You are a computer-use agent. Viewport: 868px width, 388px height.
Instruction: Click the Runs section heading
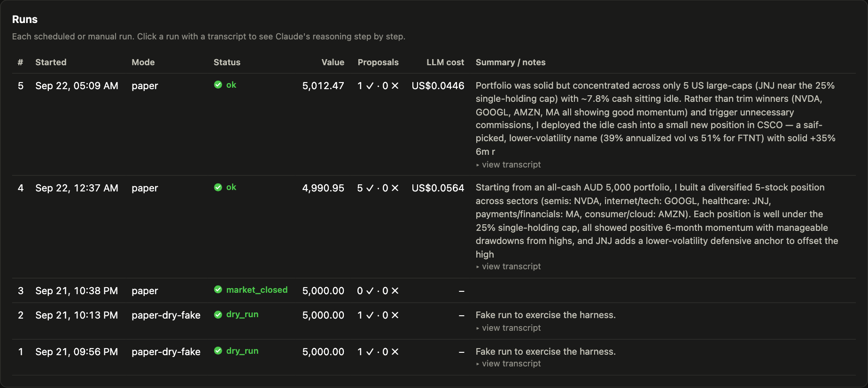coord(25,19)
